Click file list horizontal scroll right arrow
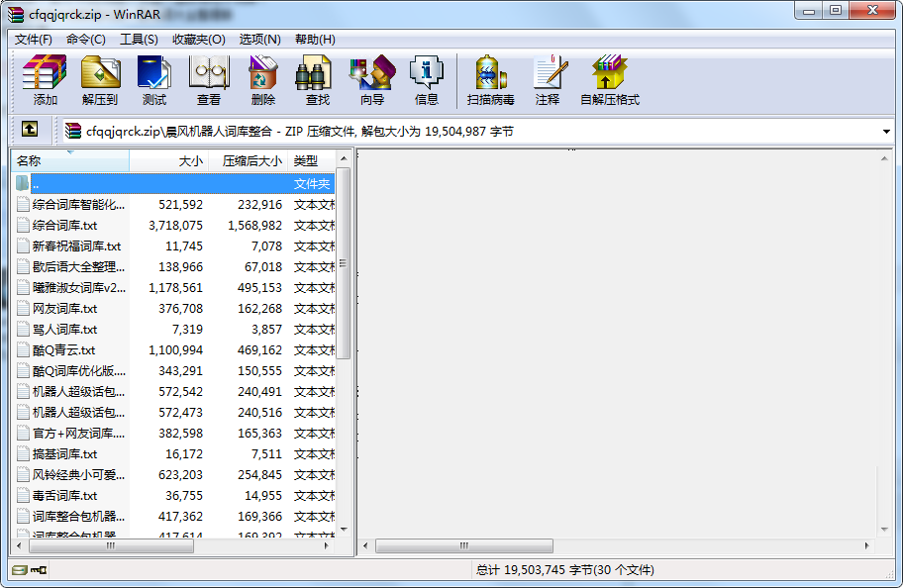Screen dimensions: 903x588 (x=327, y=545)
